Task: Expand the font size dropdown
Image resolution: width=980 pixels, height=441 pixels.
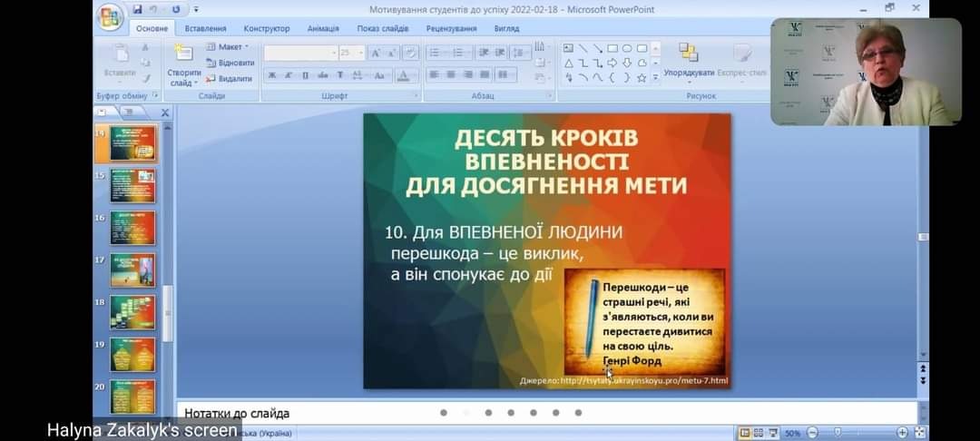Action: click(x=360, y=54)
